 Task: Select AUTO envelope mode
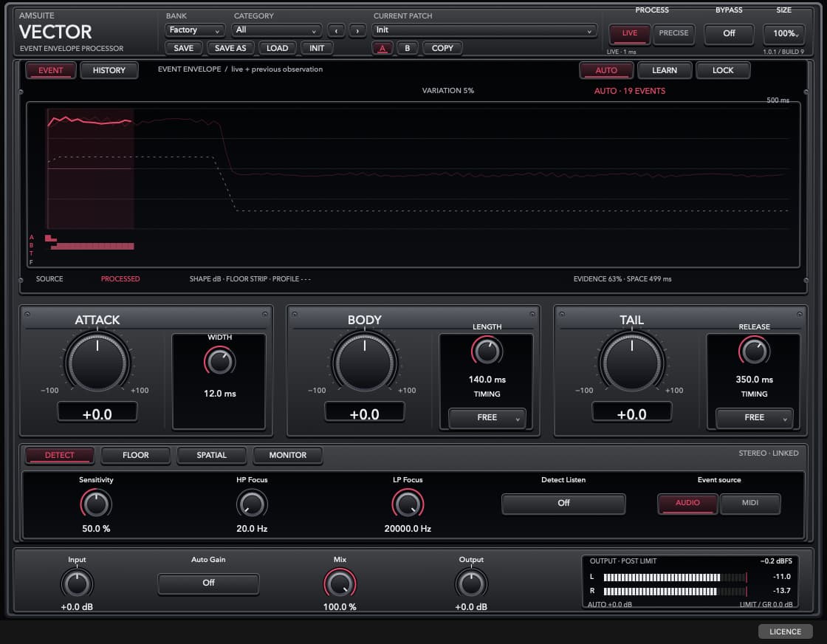pyautogui.click(x=606, y=71)
